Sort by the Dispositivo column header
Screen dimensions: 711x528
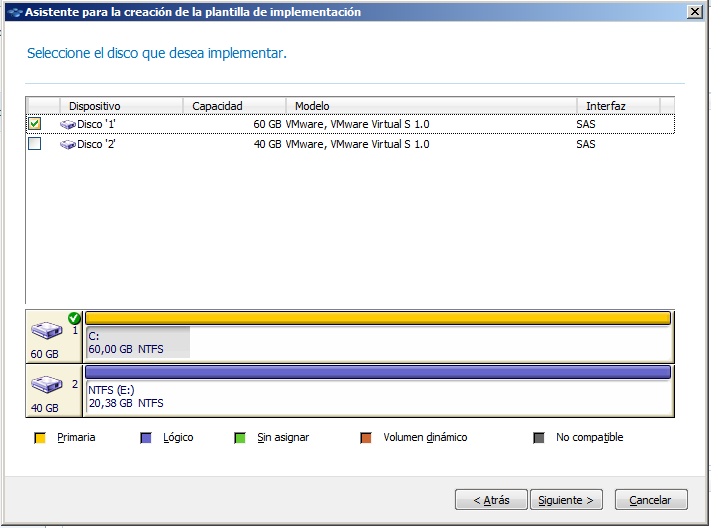click(x=121, y=106)
